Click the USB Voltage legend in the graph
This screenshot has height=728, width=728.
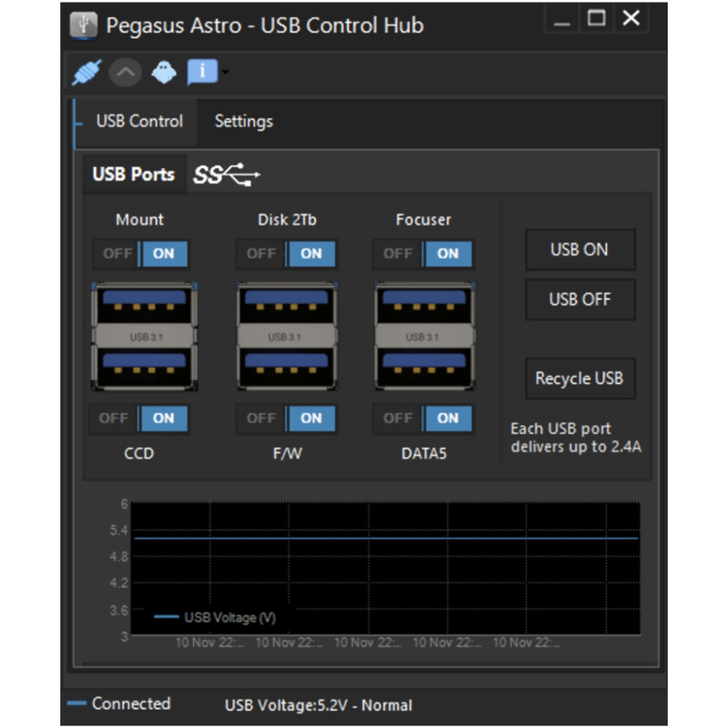coord(216,617)
